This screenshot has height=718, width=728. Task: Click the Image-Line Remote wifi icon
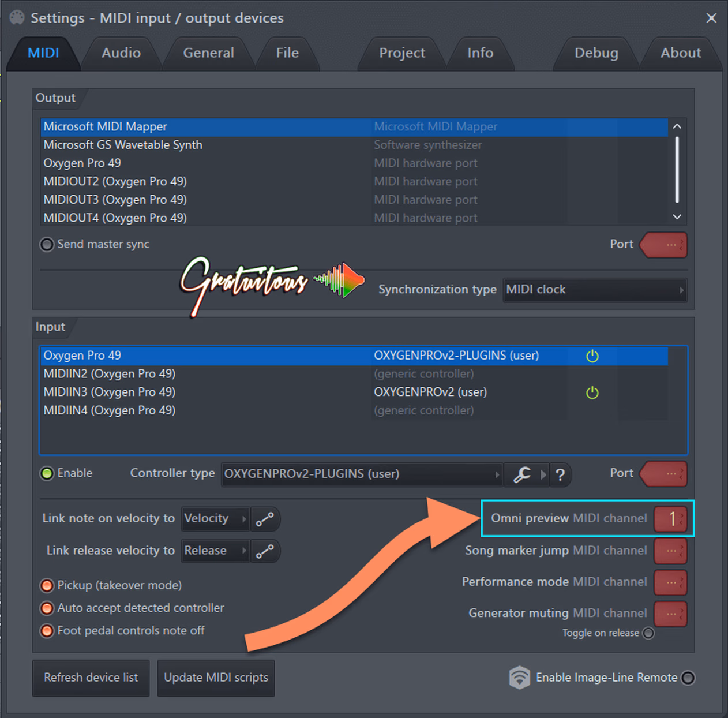coord(519,678)
